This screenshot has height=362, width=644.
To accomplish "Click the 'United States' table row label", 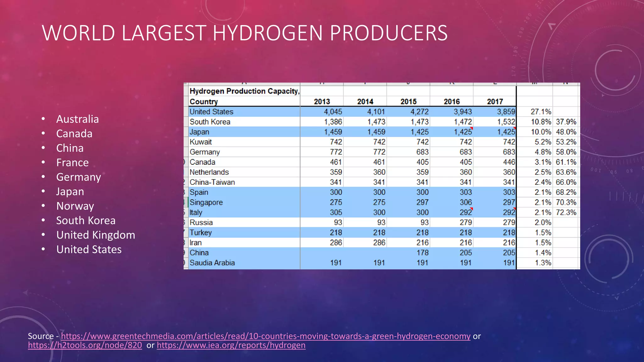I will tap(211, 112).
